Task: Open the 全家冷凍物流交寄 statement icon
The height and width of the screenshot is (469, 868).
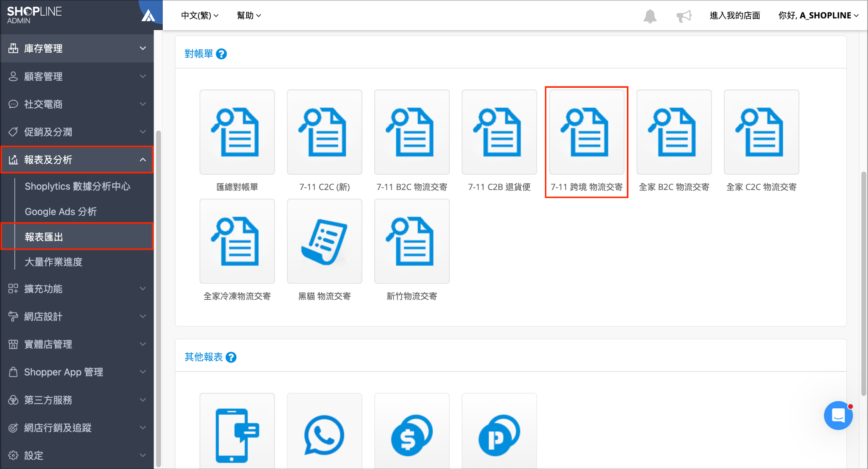Action: pyautogui.click(x=237, y=241)
